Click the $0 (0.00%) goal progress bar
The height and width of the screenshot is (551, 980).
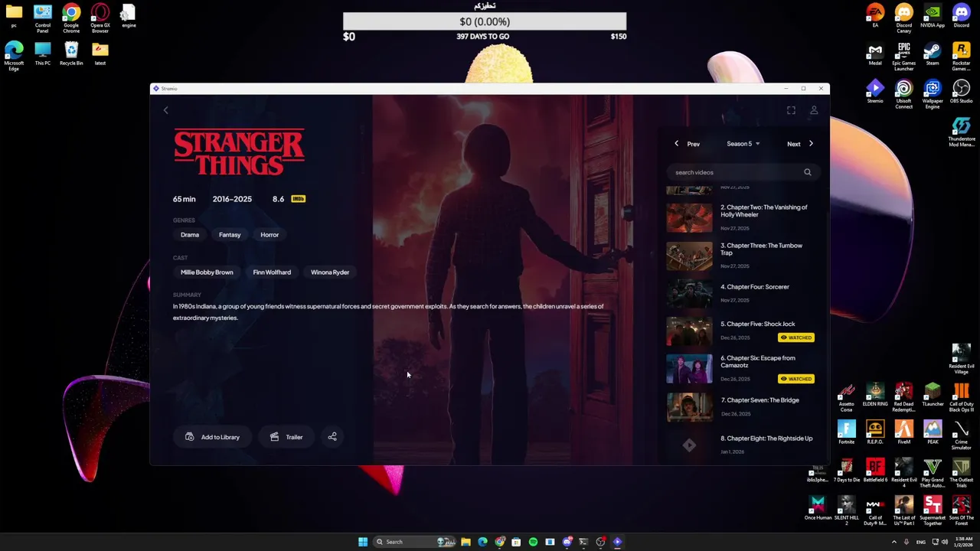coord(485,21)
